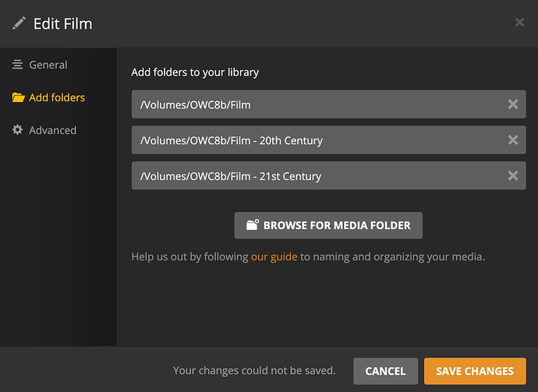Remove the /Volumes/OWC8b/Film folder
538x392 pixels.
[512, 104]
